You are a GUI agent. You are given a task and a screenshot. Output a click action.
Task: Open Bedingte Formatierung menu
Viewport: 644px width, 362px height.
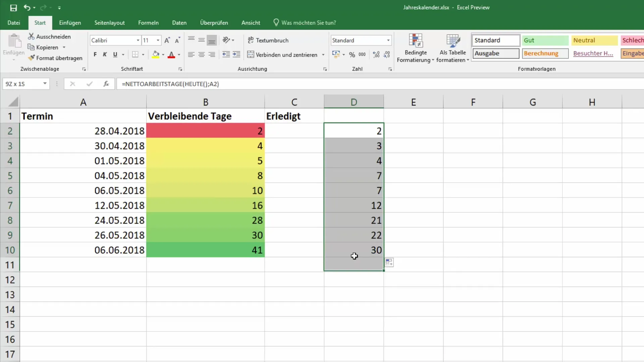coord(416,48)
